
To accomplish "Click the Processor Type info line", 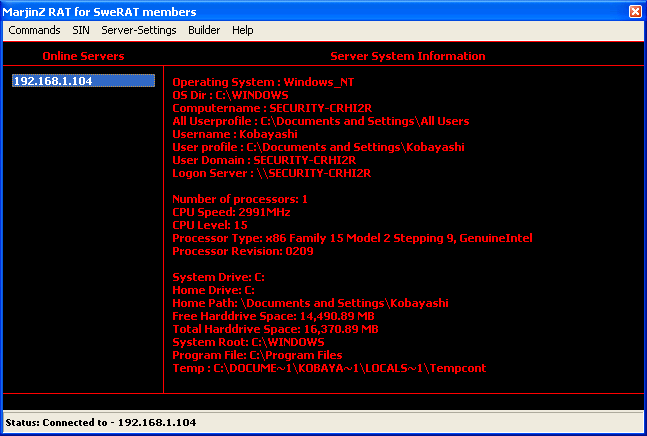I will (x=352, y=238).
